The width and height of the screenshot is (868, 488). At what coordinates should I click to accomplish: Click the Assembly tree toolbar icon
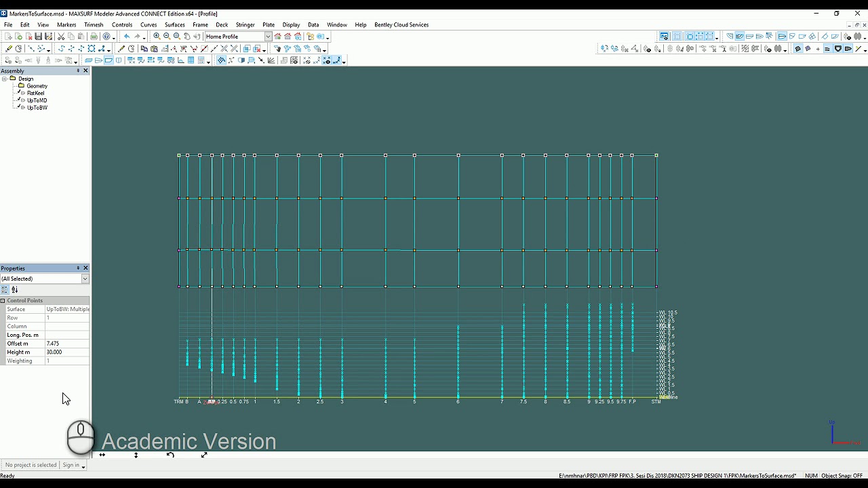[x=311, y=36]
